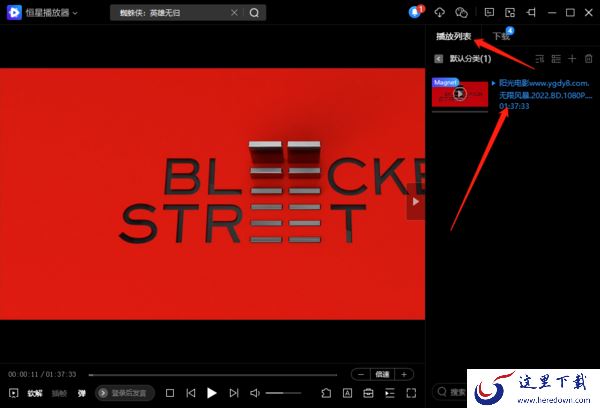Open the feedback message icon in the title bar
This screenshot has height=408, width=600.
click(x=489, y=13)
